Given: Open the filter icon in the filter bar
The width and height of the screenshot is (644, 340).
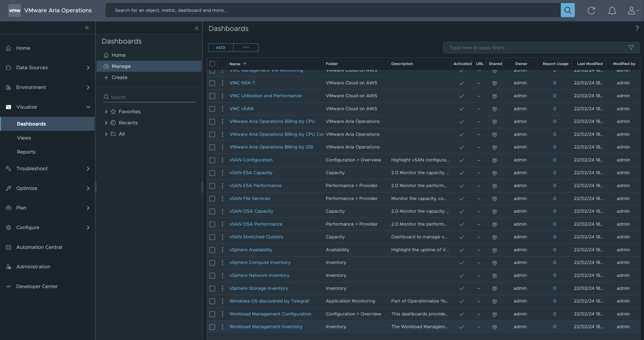Looking at the screenshot, I should click(631, 47).
